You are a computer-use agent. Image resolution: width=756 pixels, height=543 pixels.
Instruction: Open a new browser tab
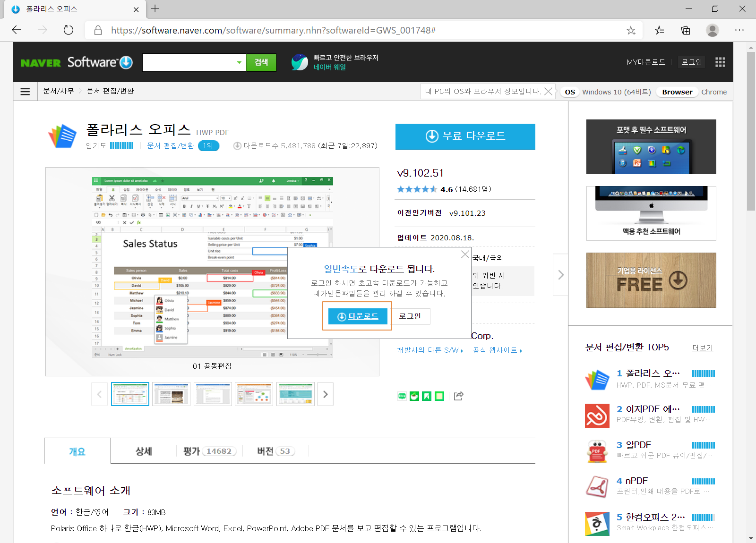[x=155, y=8]
